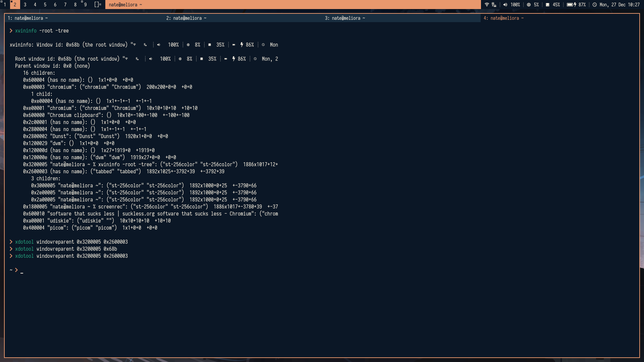The height and width of the screenshot is (362, 644).
Task: Click the tiling layout symbol []=
Action: tap(98, 5)
